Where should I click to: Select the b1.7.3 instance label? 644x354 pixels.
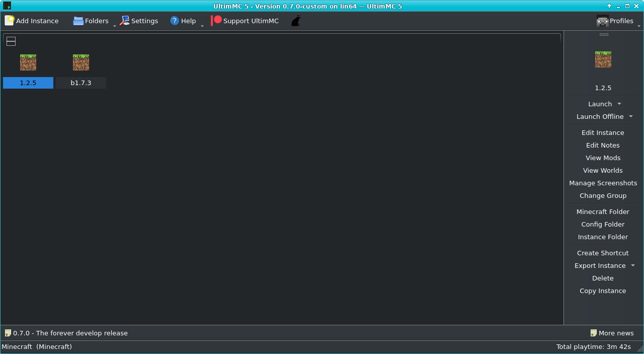81,83
